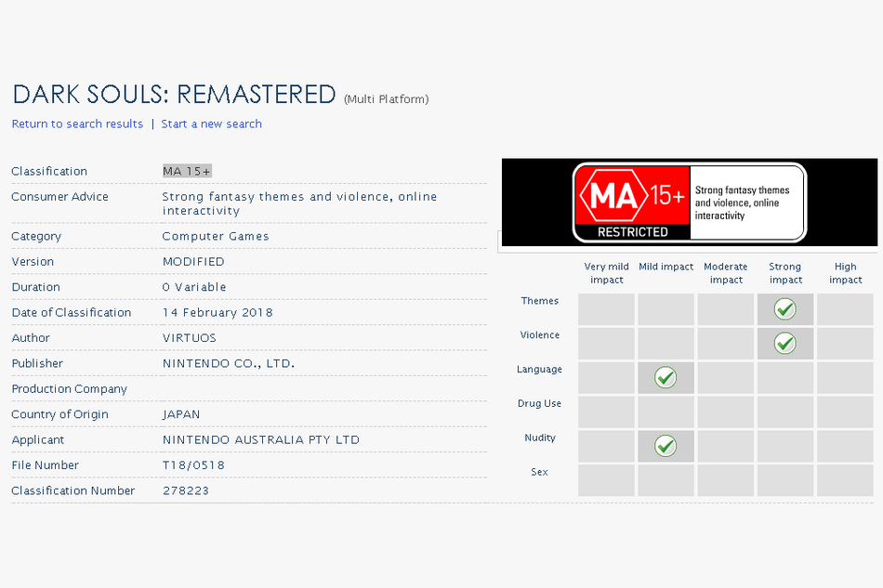Image resolution: width=883 pixels, height=588 pixels.
Task: Click the badge's strong fantasy themes text
Action: tap(743, 203)
